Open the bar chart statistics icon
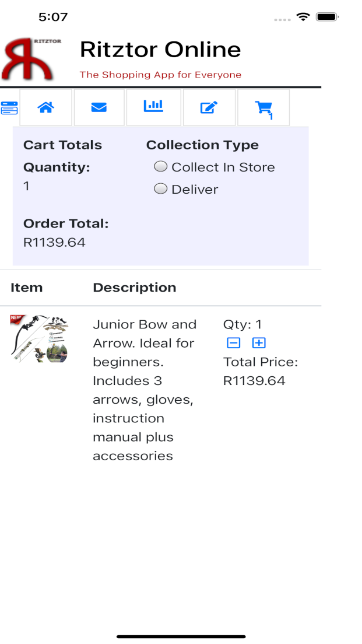This screenshot has height=644, width=362. pos(153,106)
